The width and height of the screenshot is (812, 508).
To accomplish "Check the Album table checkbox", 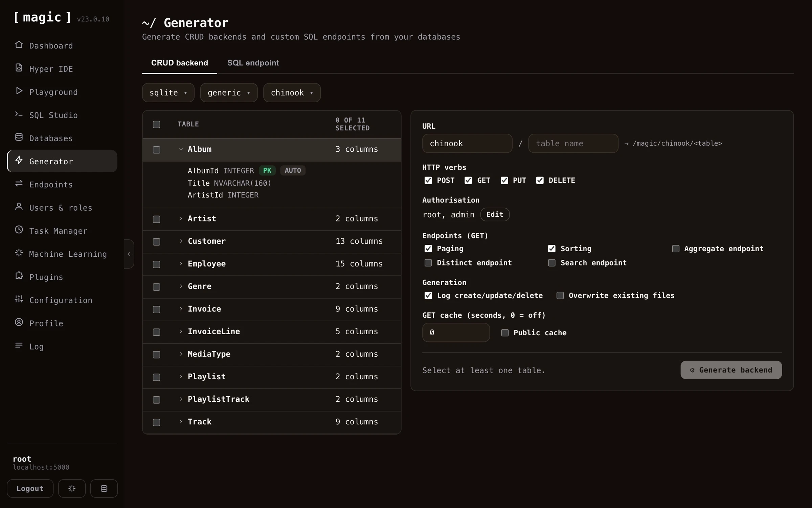I will coord(156,150).
